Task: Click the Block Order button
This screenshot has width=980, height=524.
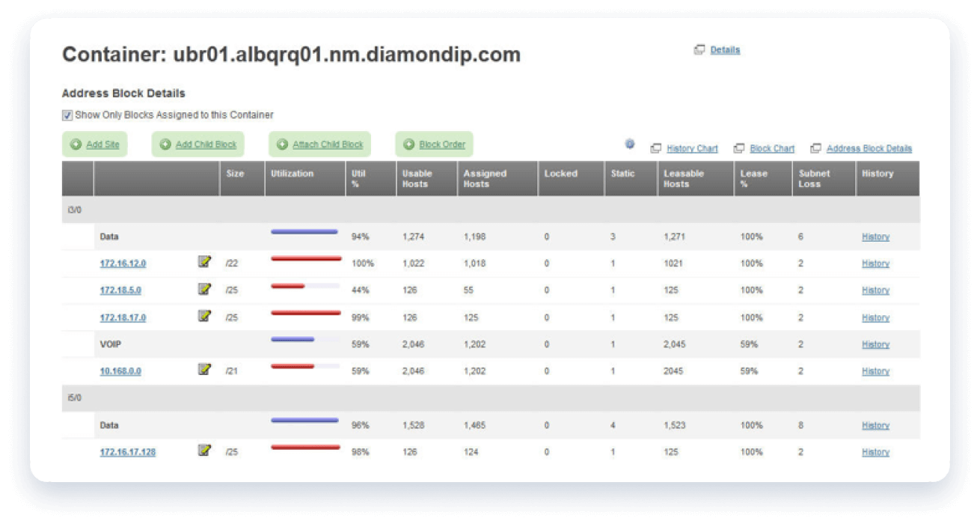Action: 441,144
